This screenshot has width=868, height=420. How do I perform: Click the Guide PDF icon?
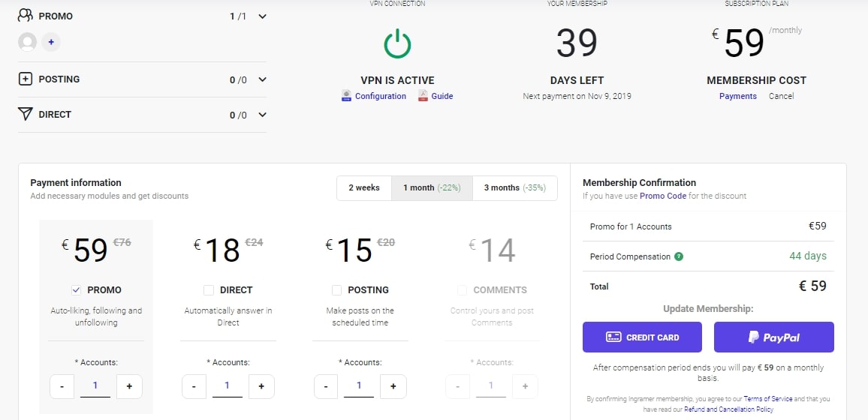(423, 95)
